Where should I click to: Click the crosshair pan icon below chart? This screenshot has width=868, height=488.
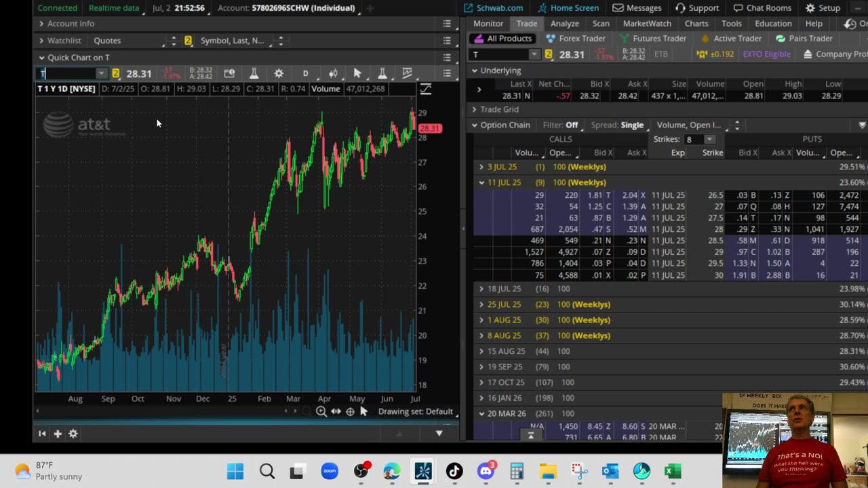(x=350, y=411)
